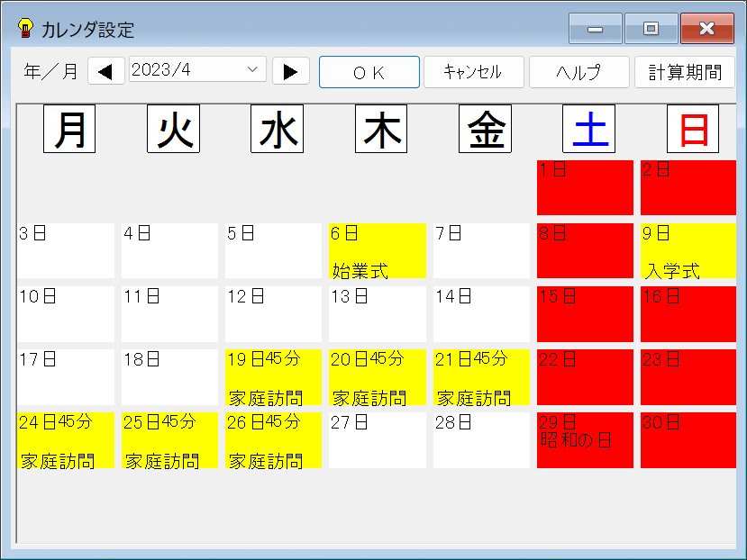
Task: Confirm settings with the OK button
Action: click(x=369, y=72)
